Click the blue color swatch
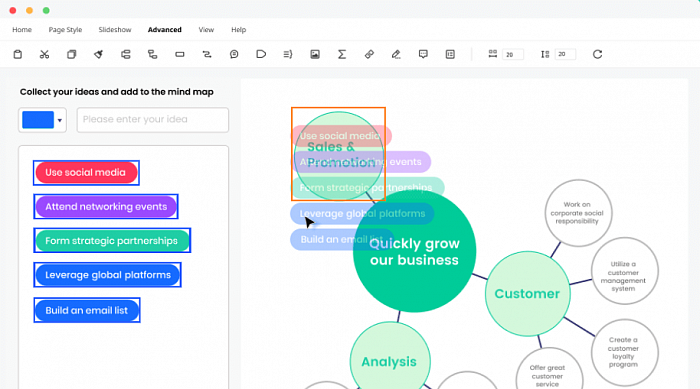The width and height of the screenshot is (700, 389). click(x=38, y=120)
